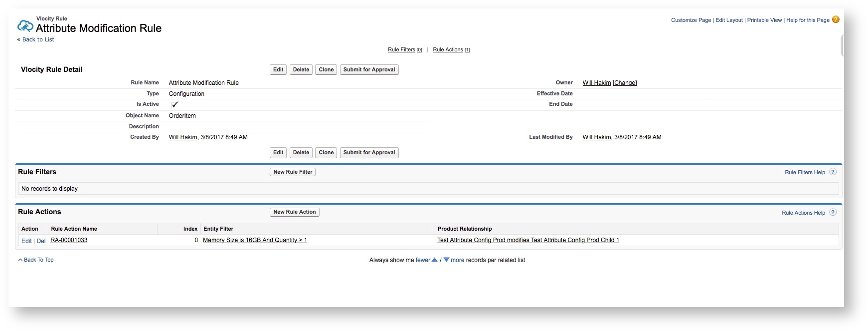Delete the rule action via Del link
This screenshot has width=868, height=331.
[x=41, y=241]
